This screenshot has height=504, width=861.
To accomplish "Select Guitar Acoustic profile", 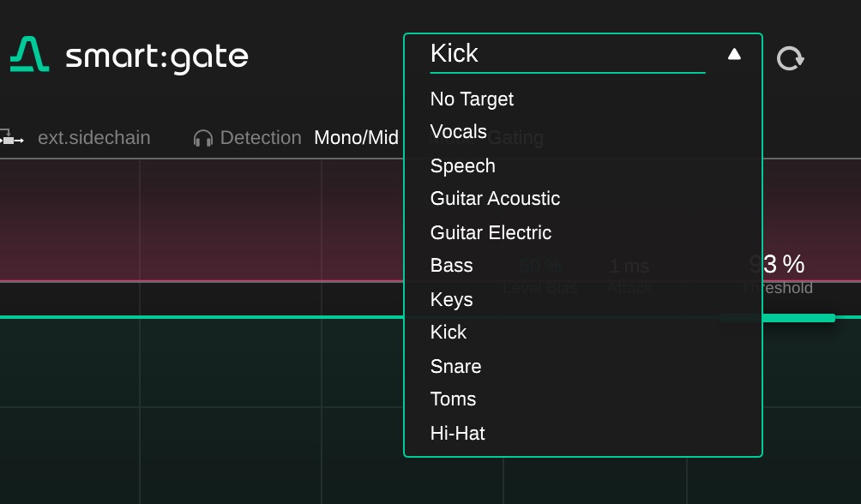I will (x=495, y=199).
